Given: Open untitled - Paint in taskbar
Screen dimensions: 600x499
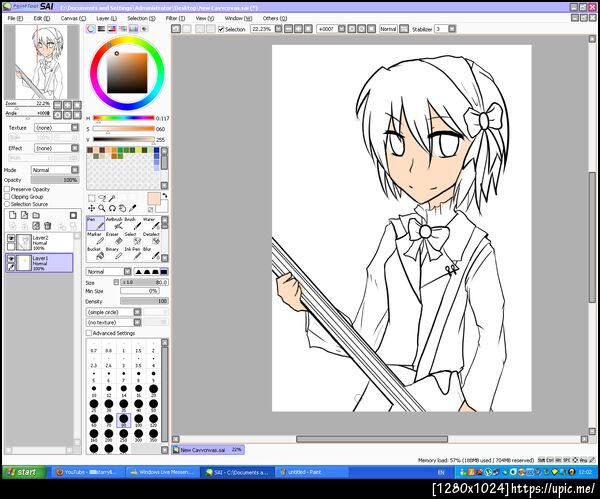Looking at the screenshot, I should [311, 472].
